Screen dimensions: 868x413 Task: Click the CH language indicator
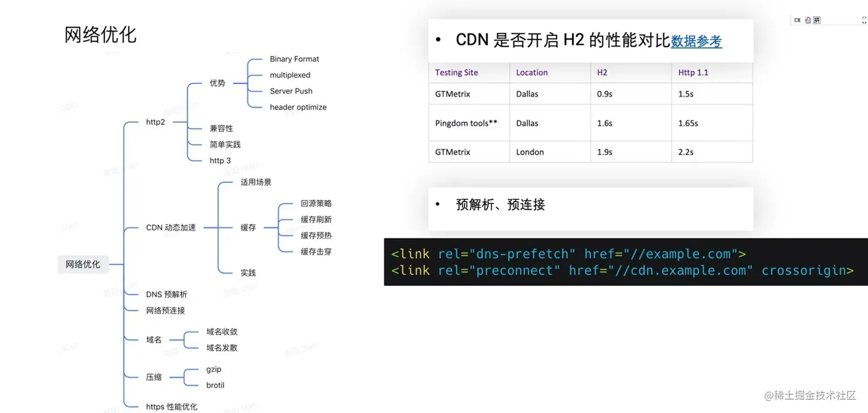797,20
